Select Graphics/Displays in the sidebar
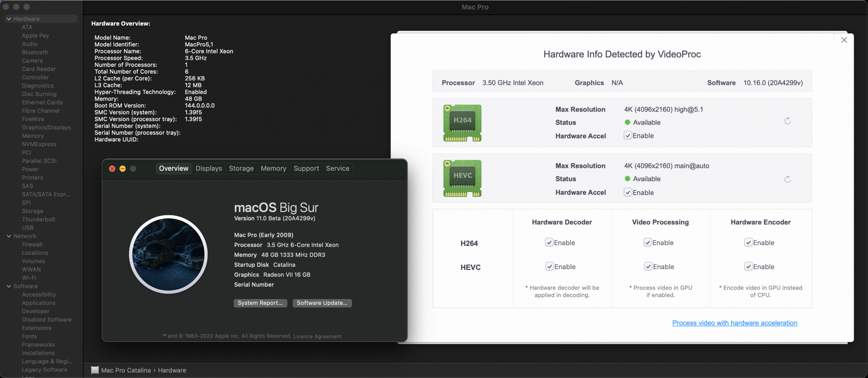 tap(46, 128)
